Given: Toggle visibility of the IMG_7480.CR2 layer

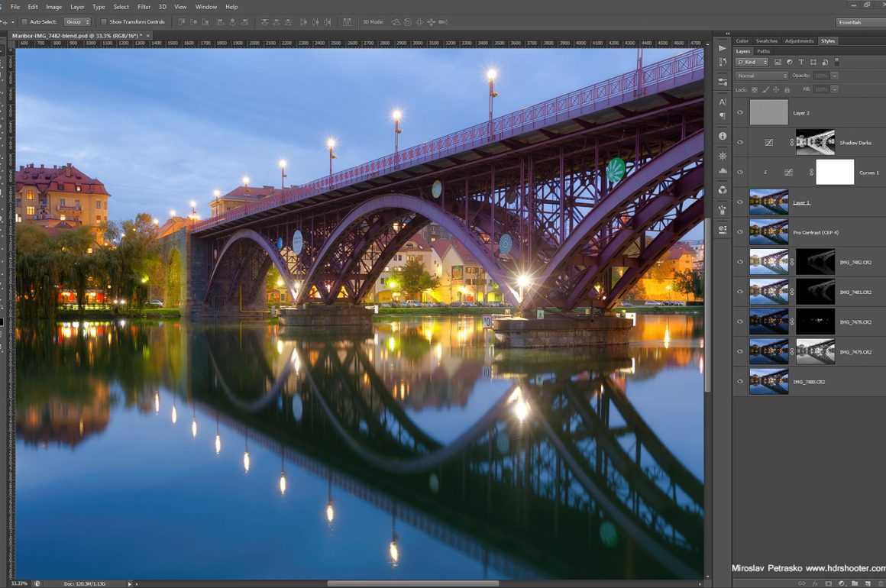Looking at the screenshot, I should pyautogui.click(x=739, y=381).
